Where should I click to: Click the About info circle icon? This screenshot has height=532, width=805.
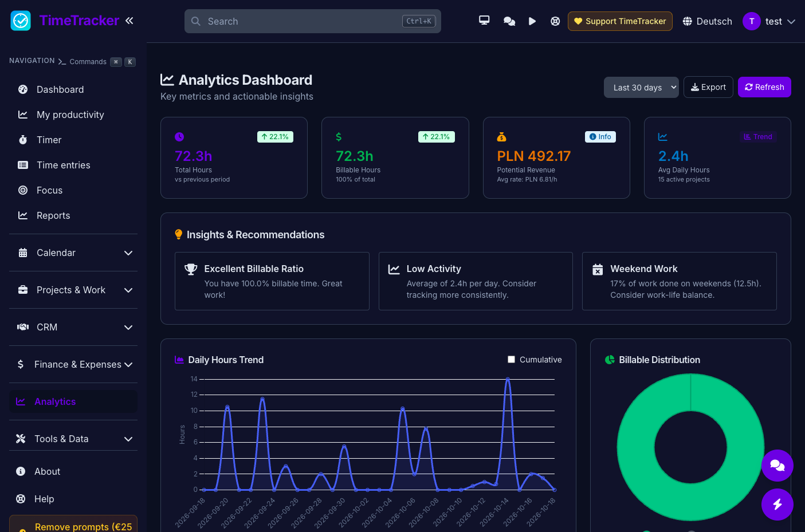pyautogui.click(x=21, y=471)
